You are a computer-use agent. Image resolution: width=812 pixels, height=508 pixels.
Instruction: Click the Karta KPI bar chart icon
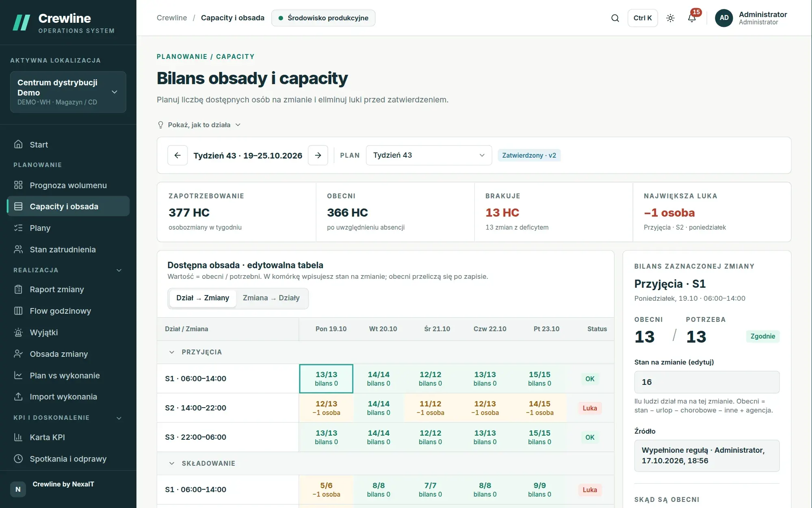18,437
